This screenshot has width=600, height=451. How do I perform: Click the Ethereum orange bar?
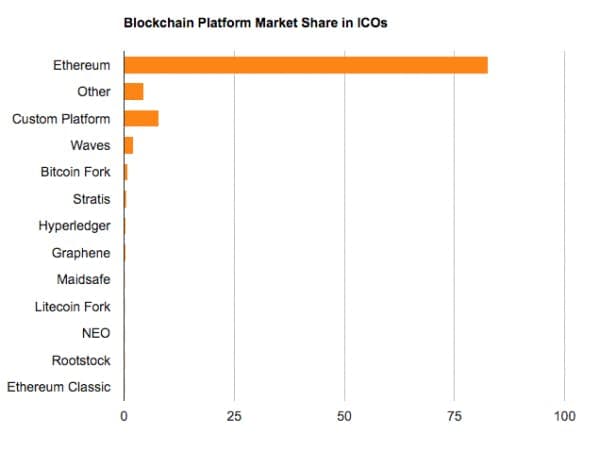click(306, 65)
